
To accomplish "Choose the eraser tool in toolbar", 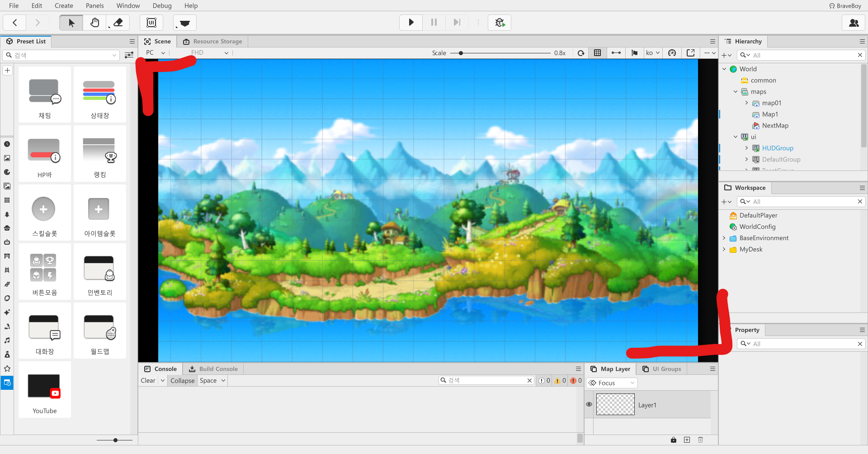I will point(118,23).
